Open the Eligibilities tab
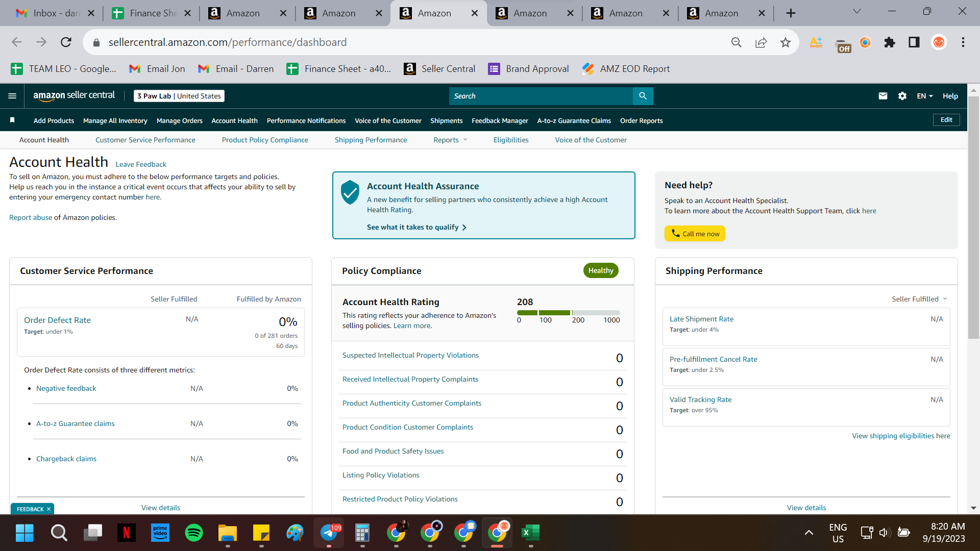Image resolution: width=980 pixels, height=551 pixels. point(511,140)
